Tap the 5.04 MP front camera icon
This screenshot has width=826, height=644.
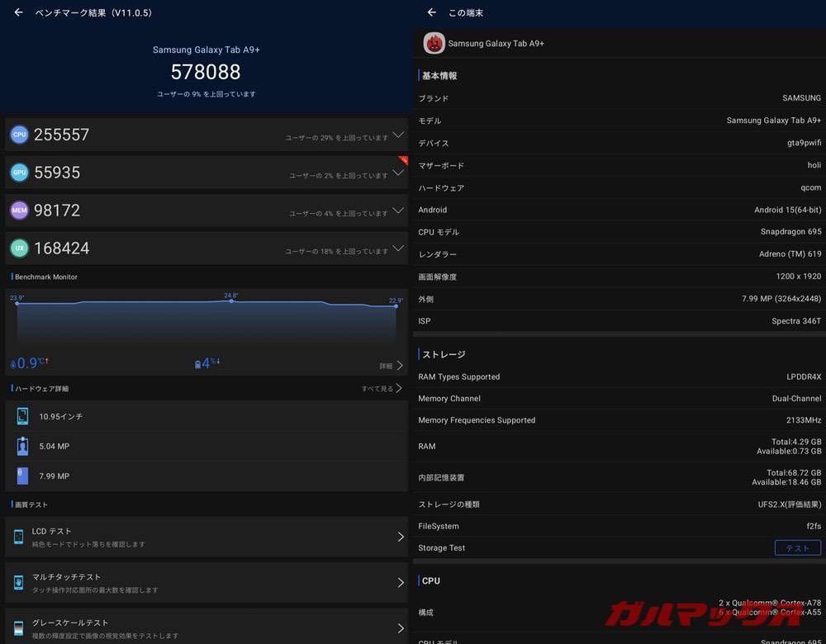point(22,447)
